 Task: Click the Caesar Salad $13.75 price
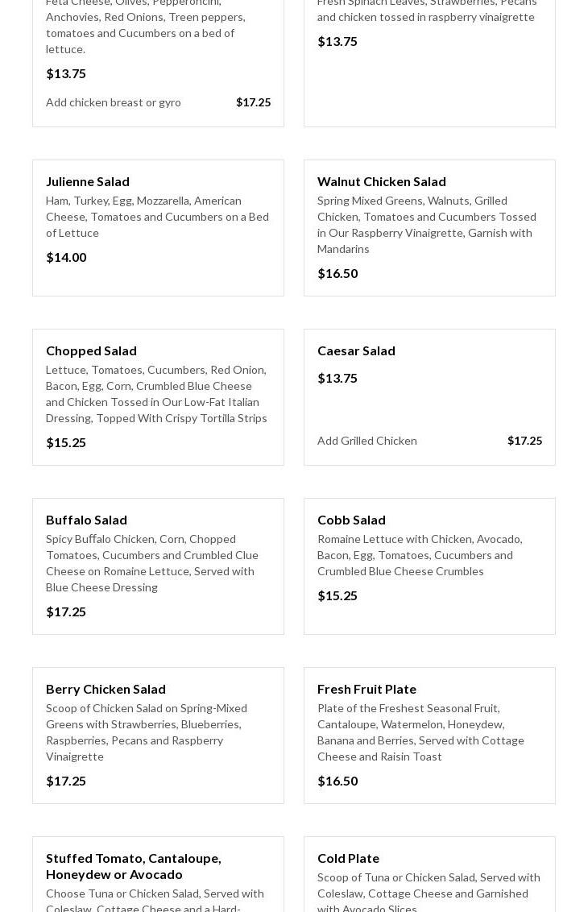click(337, 378)
